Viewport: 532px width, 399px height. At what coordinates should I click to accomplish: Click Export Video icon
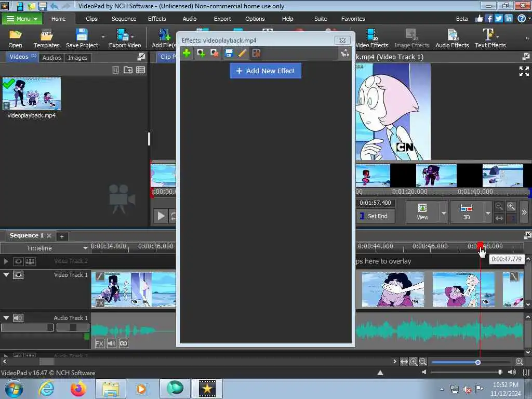125,38
